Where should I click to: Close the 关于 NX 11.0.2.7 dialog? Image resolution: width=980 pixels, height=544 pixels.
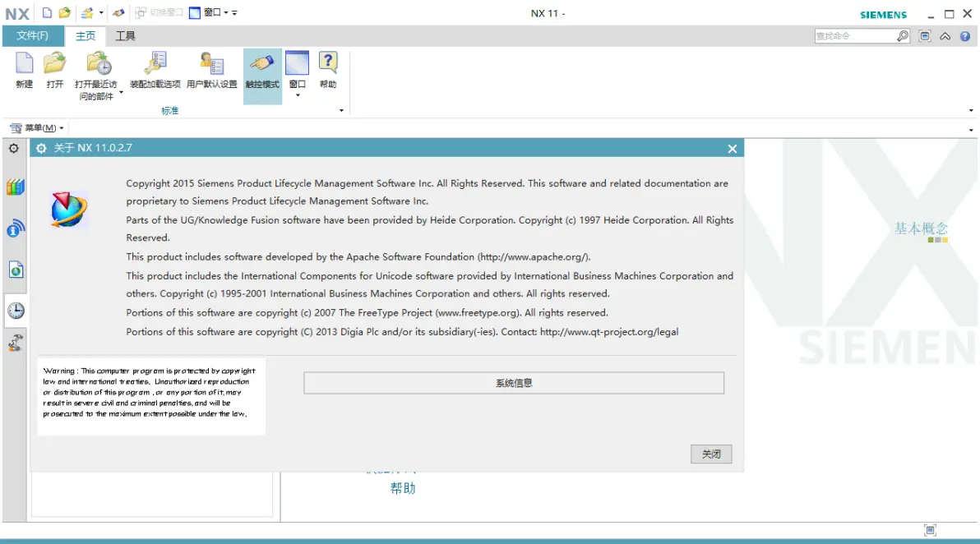733,149
